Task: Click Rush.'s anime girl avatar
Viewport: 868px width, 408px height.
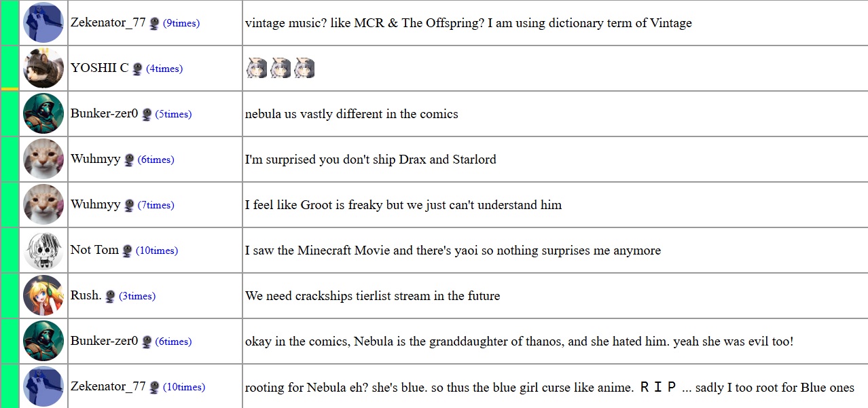Action: pos(43,295)
